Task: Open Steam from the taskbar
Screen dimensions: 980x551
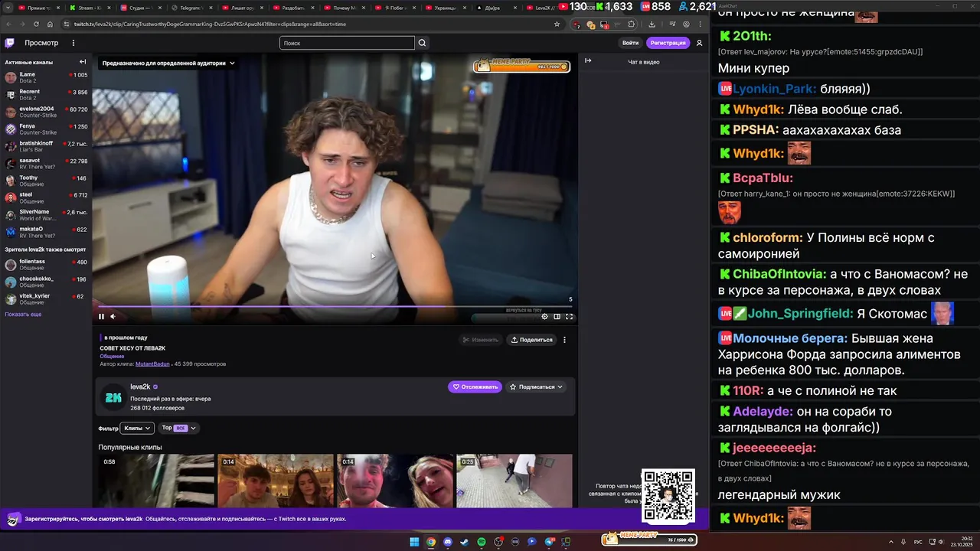Action: tap(465, 542)
